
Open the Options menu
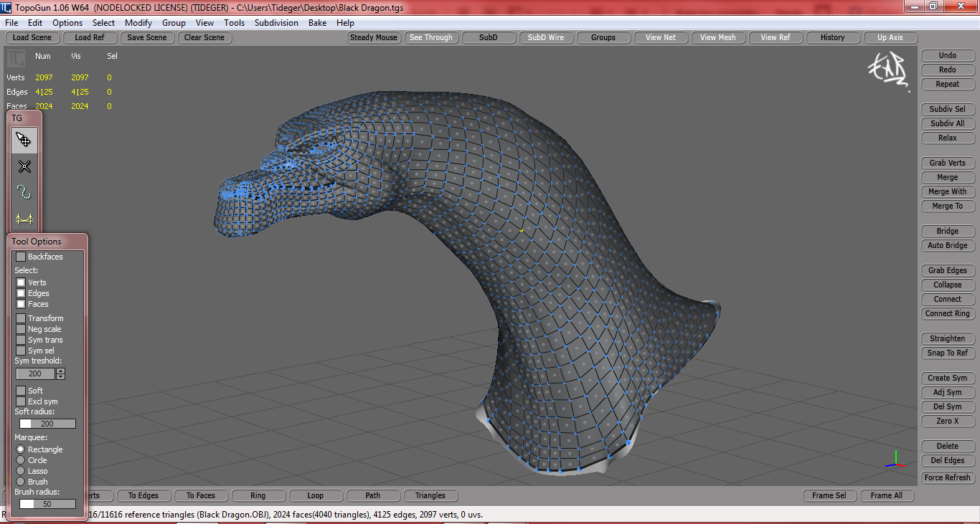click(x=67, y=23)
